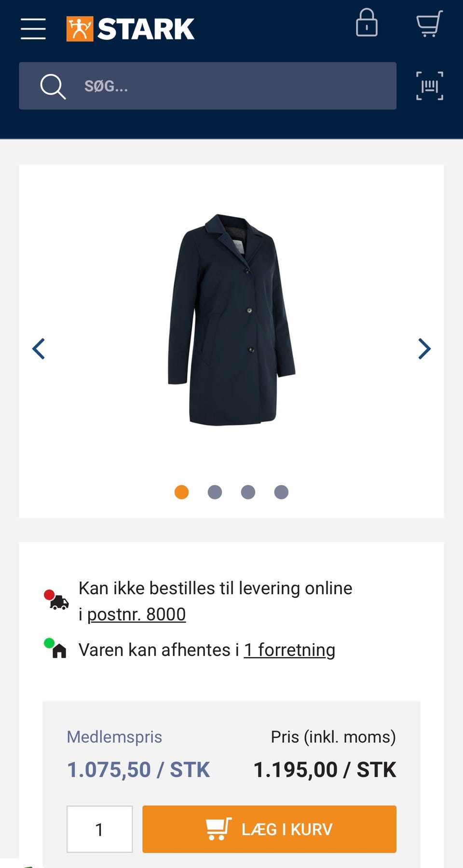The width and height of the screenshot is (463, 868).
Task: Select the third carousel dot
Action: pyautogui.click(x=248, y=492)
